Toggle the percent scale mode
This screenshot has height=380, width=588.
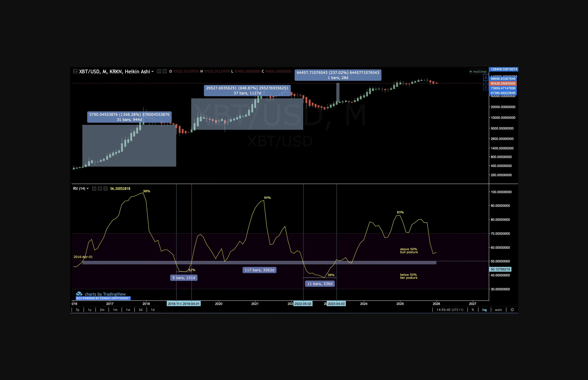[473, 310]
